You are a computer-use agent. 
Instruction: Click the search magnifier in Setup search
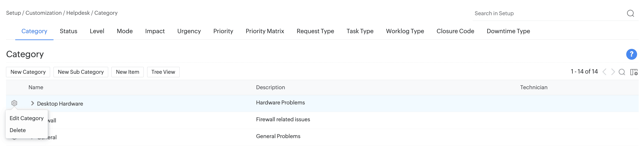(x=630, y=13)
